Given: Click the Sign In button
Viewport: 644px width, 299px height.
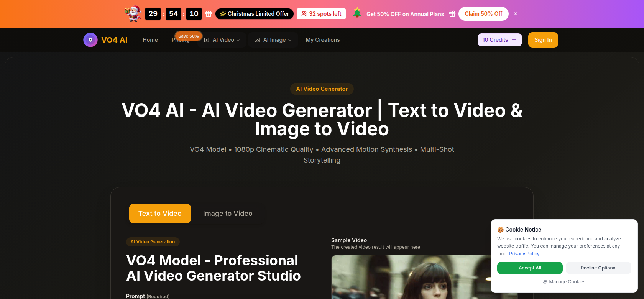Looking at the screenshot, I should pyautogui.click(x=543, y=40).
